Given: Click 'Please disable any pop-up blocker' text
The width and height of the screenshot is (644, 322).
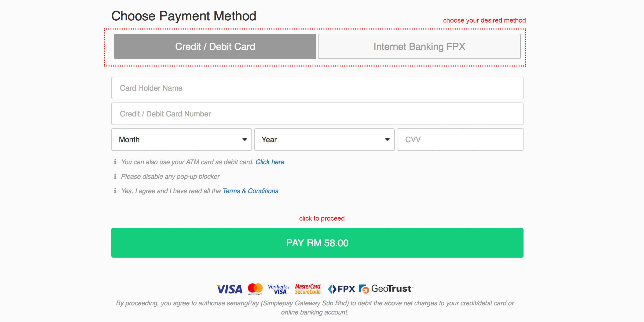Looking at the screenshot, I should click(170, 177).
